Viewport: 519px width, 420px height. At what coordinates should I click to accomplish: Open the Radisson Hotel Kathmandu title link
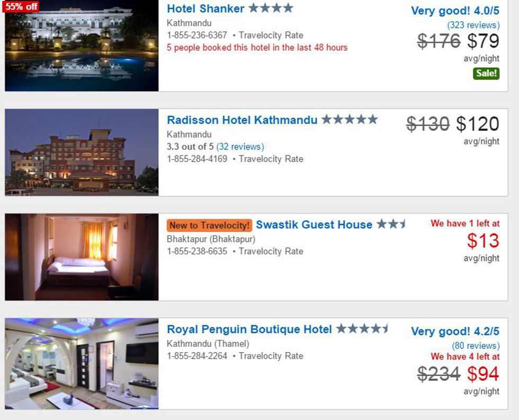pyautogui.click(x=242, y=120)
